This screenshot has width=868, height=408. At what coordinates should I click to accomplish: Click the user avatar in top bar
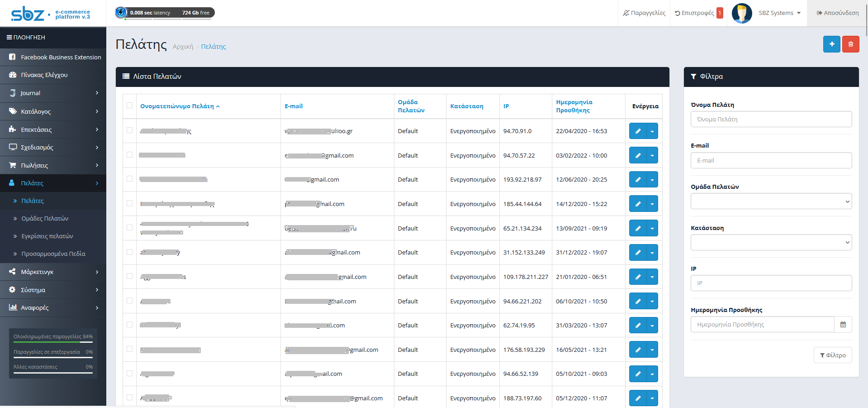click(741, 13)
